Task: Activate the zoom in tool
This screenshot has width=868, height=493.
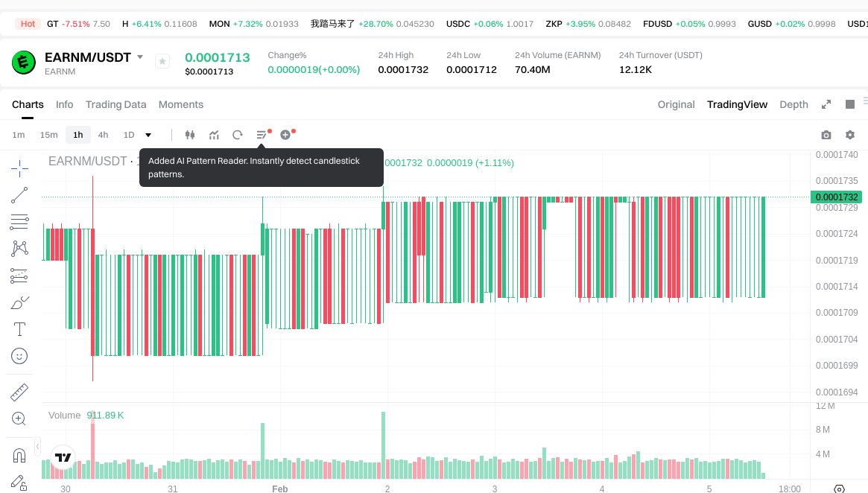Action: pyautogui.click(x=19, y=419)
